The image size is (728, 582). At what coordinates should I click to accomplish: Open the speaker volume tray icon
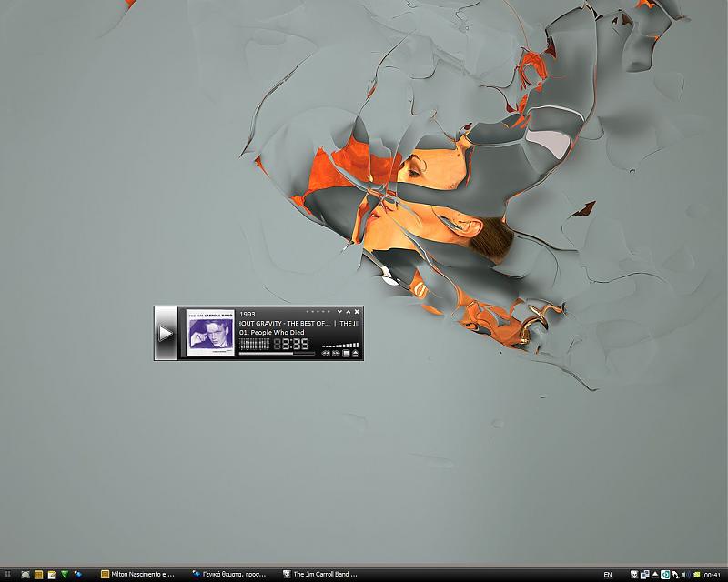click(685, 575)
